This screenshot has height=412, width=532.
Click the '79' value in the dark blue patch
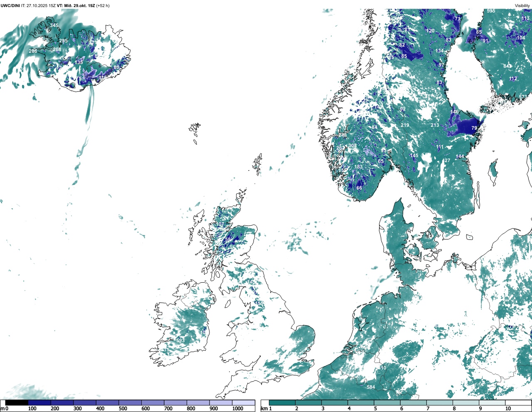click(x=474, y=128)
